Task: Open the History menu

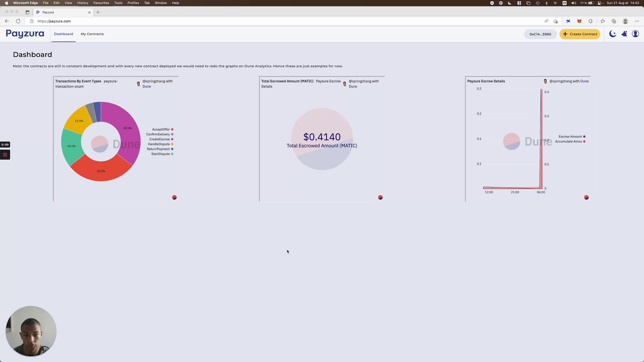Action: tap(83, 3)
